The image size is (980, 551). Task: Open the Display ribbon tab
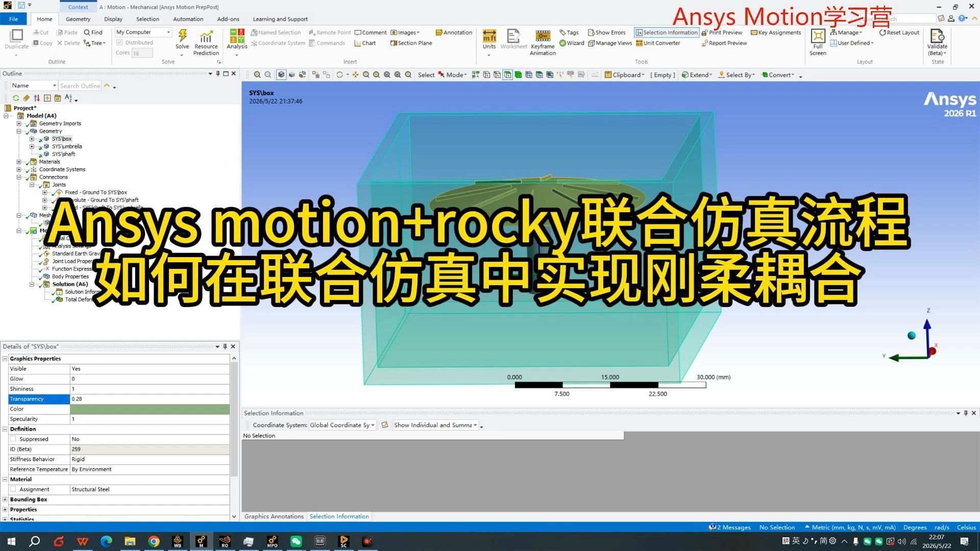(113, 19)
